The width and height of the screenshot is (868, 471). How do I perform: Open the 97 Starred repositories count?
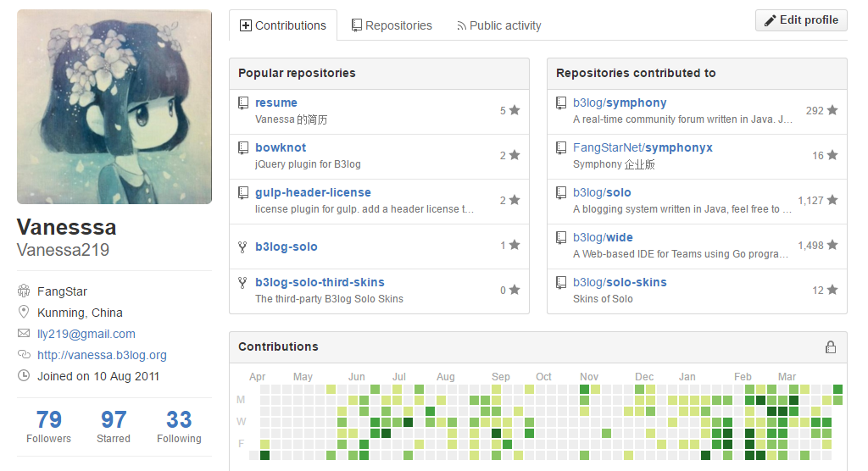point(114,426)
